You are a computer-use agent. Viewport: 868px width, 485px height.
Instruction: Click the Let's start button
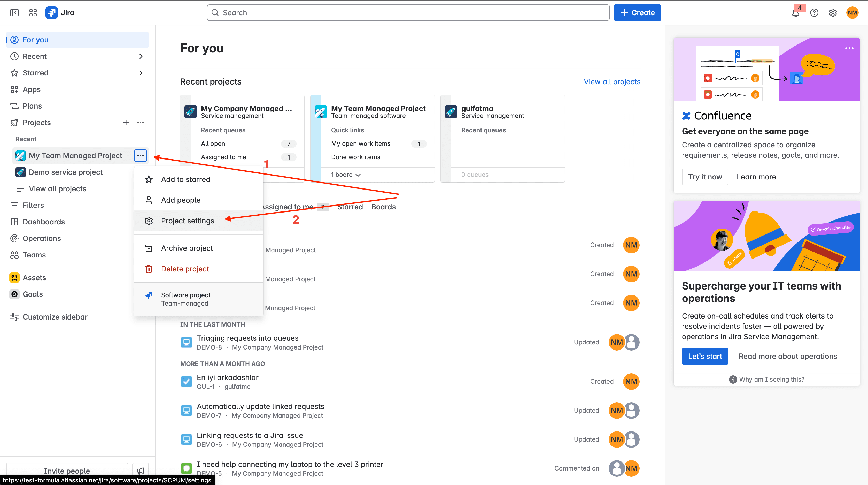click(x=705, y=356)
